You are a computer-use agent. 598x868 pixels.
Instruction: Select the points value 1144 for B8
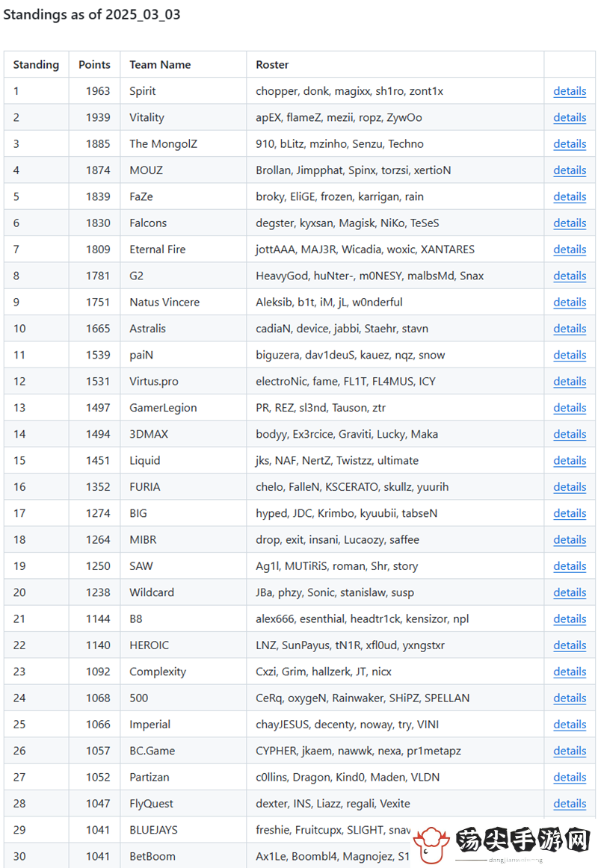click(98, 619)
